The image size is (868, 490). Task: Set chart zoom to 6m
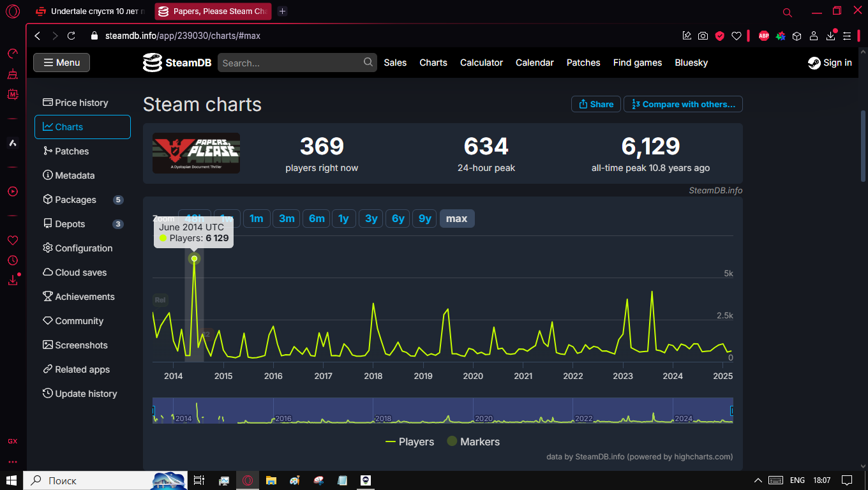click(x=317, y=219)
